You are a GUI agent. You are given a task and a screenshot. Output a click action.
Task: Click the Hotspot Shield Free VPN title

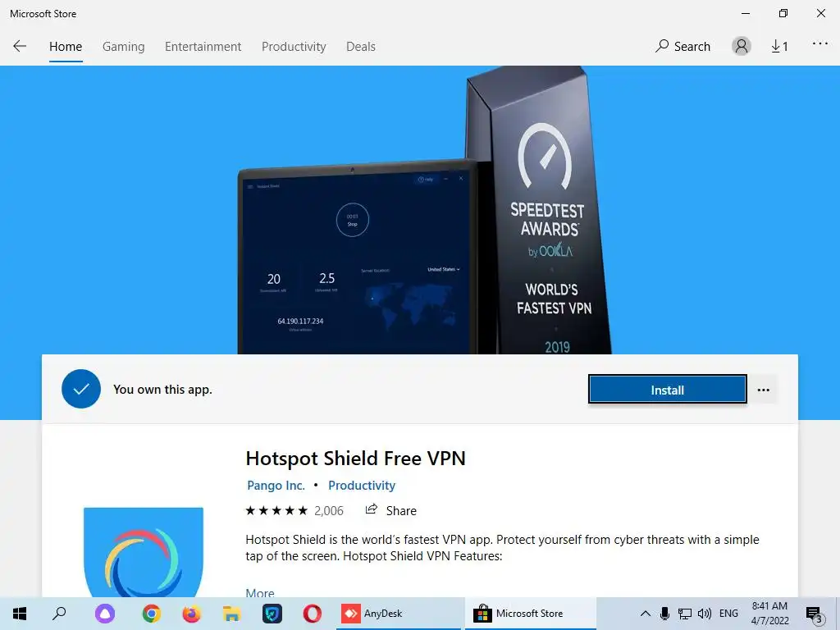click(x=355, y=459)
